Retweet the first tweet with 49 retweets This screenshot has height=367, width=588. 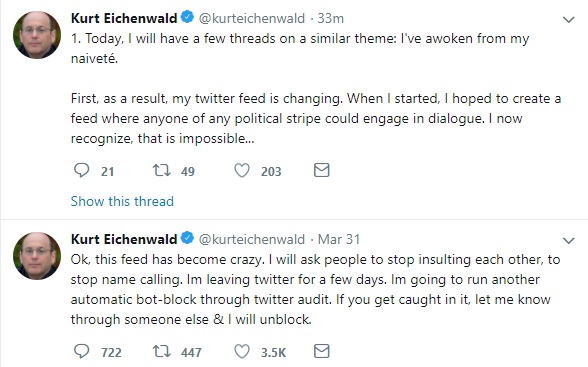pyautogui.click(x=162, y=171)
